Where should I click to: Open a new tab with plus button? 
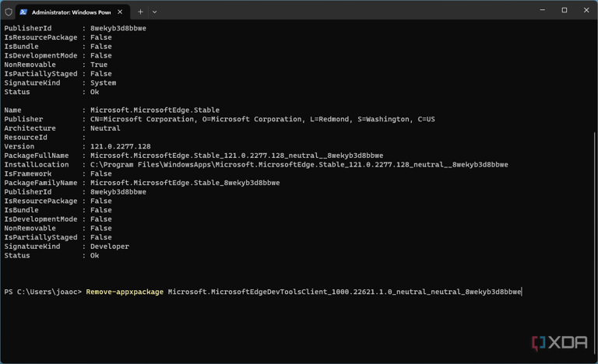[x=140, y=12]
